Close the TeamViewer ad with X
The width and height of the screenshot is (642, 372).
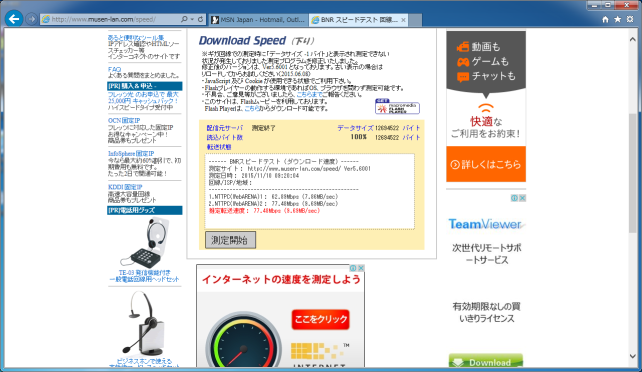pos(522,198)
